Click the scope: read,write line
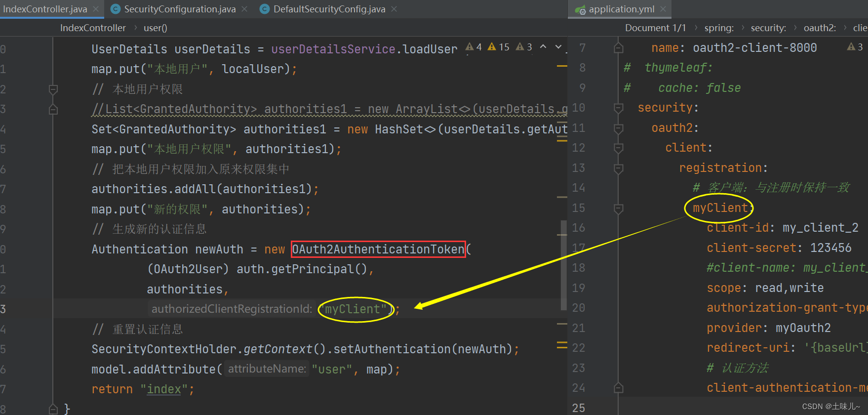This screenshot has height=415, width=868. [765, 288]
